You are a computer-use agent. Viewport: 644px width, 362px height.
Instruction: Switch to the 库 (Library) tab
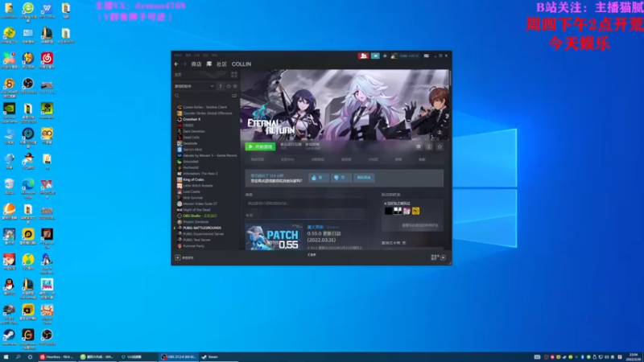coord(209,64)
